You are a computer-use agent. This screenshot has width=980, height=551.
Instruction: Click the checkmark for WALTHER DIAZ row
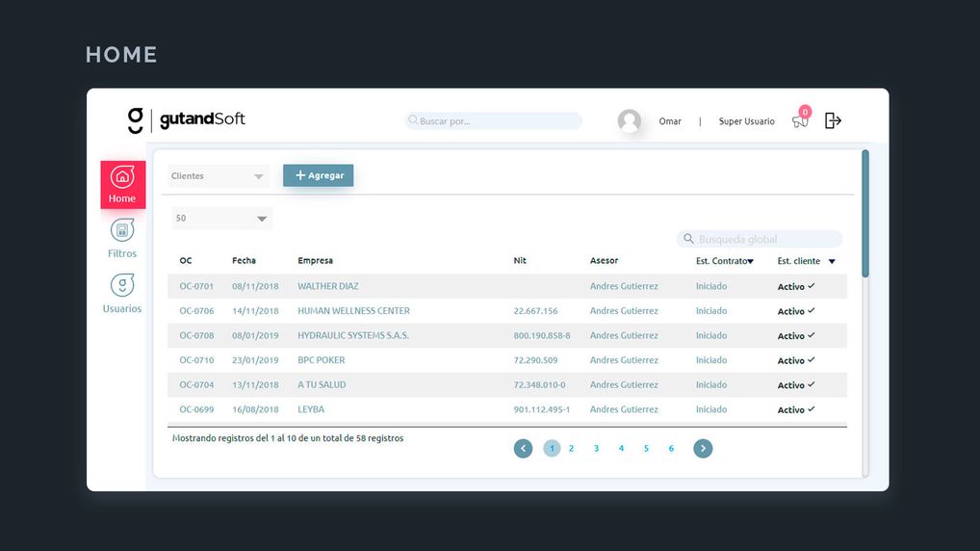click(812, 286)
